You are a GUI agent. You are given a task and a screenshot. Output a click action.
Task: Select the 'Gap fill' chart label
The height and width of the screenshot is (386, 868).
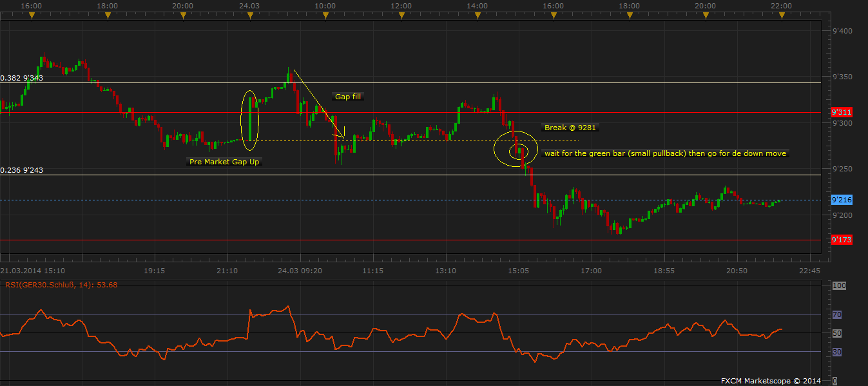click(x=349, y=97)
